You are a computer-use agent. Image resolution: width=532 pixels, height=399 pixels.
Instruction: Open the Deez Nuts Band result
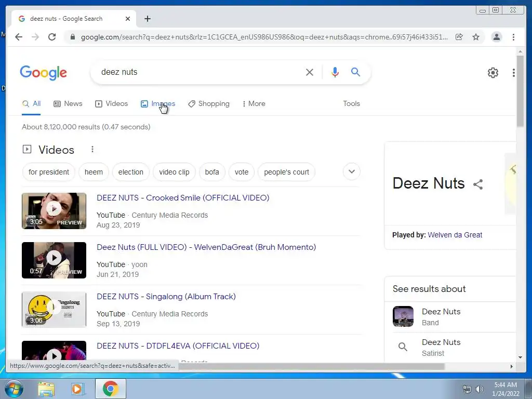(x=441, y=317)
